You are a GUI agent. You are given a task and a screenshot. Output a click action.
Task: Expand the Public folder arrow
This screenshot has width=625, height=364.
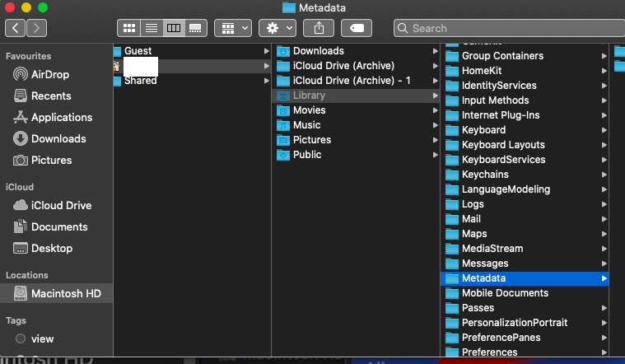coord(436,155)
